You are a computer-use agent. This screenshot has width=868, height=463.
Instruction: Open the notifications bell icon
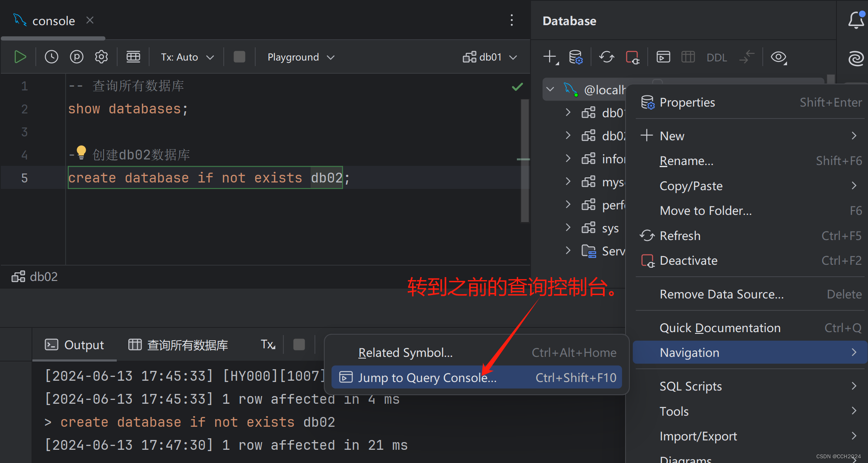click(x=856, y=20)
